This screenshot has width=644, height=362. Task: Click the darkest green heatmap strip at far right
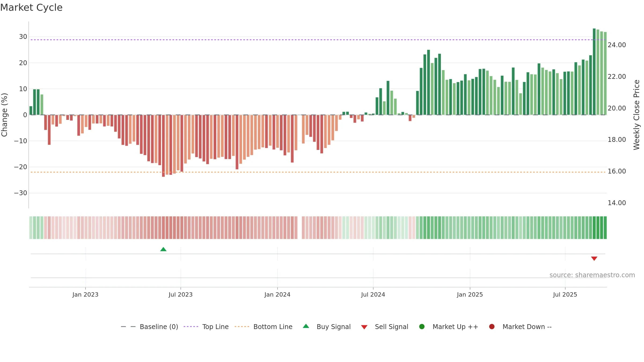pyautogui.click(x=605, y=228)
